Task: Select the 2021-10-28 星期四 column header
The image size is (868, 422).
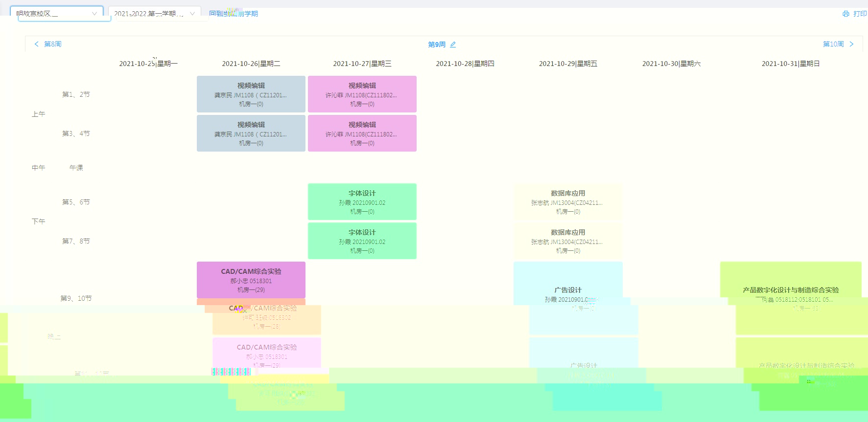Action: 465,64
